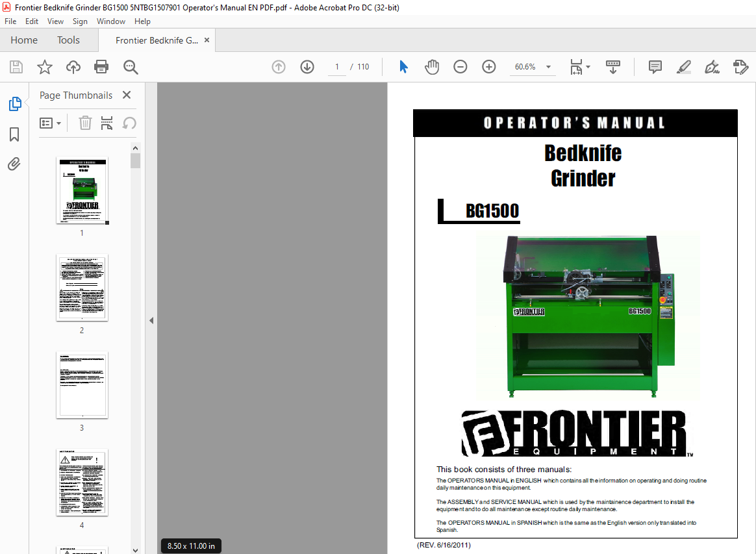756x554 pixels.
Task: Select the arrow Selection tool
Action: (403, 66)
